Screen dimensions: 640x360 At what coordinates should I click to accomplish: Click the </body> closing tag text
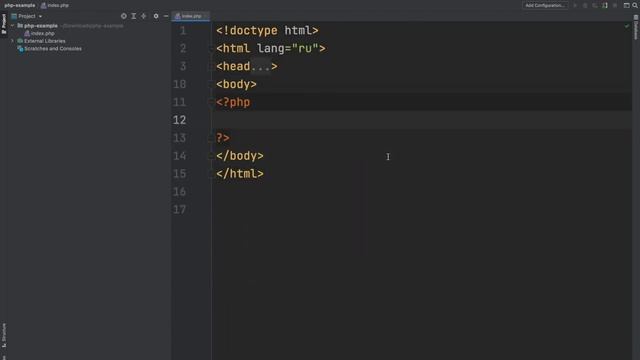(x=240, y=156)
